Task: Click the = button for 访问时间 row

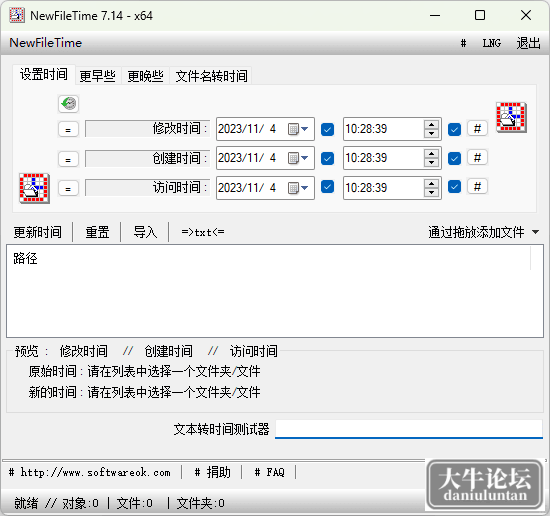Action: (x=68, y=188)
